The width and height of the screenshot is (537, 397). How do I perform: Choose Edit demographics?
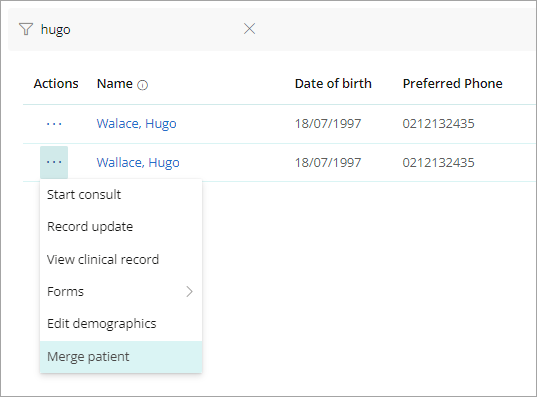coord(121,324)
